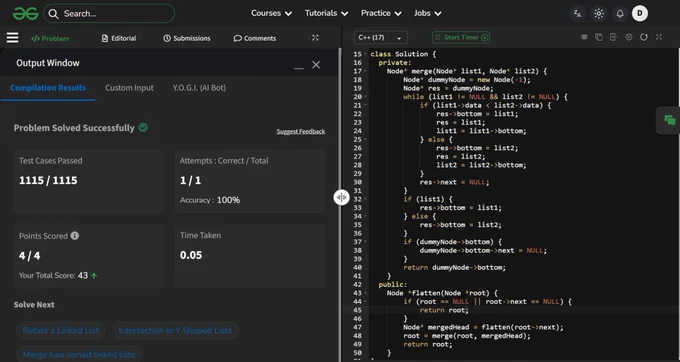
Task: Open the Y.O.G.I. (AI Bot) tab
Action: tap(199, 88)
